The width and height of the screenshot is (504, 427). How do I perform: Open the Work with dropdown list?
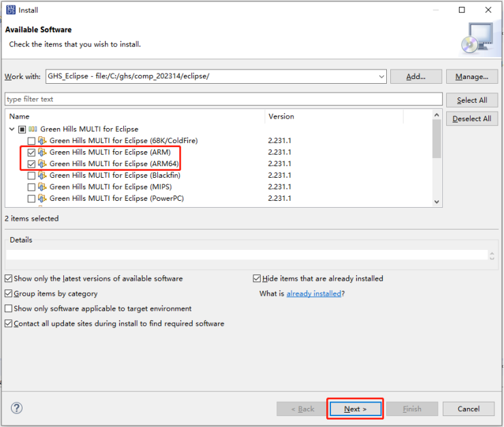point(380,76)
